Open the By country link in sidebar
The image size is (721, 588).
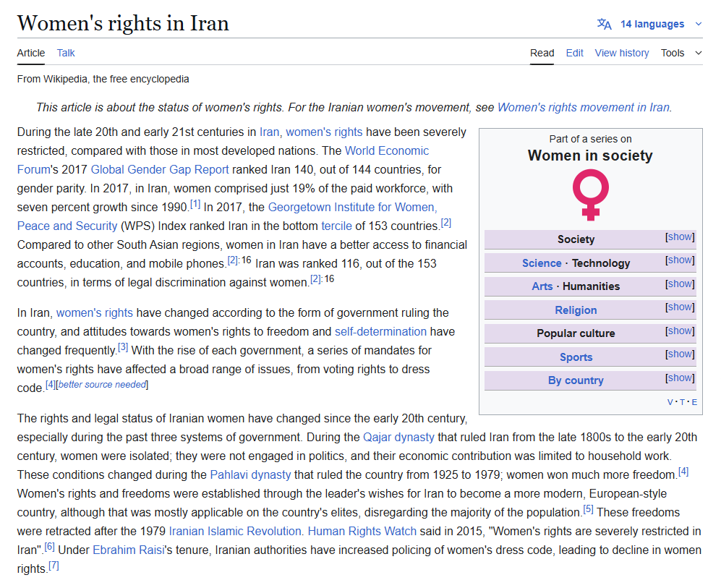pyautogui.click(x=576, y=380)
